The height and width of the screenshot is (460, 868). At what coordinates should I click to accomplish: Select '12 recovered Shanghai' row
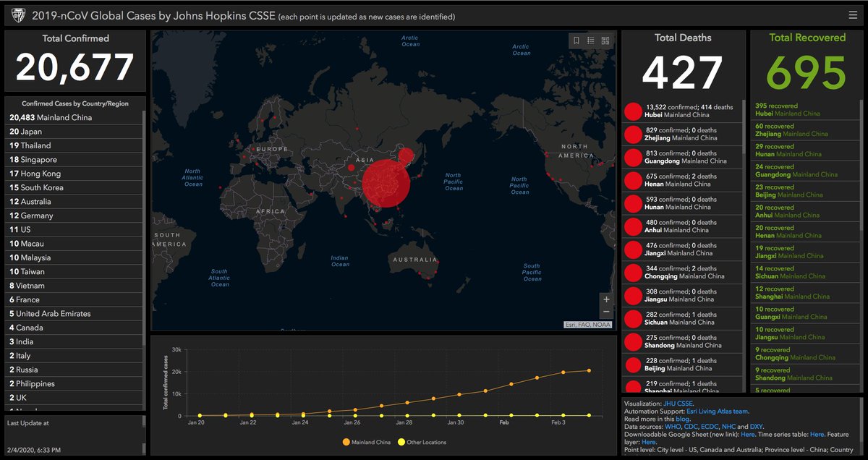tap(805, 292)
